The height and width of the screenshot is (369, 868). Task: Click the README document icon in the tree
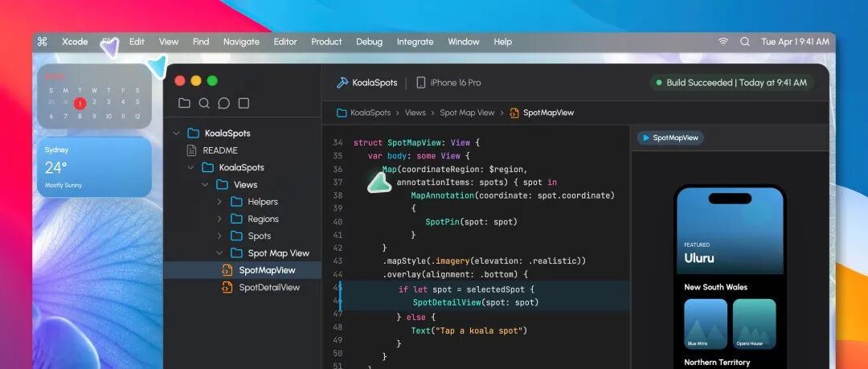tap(192, 150)
